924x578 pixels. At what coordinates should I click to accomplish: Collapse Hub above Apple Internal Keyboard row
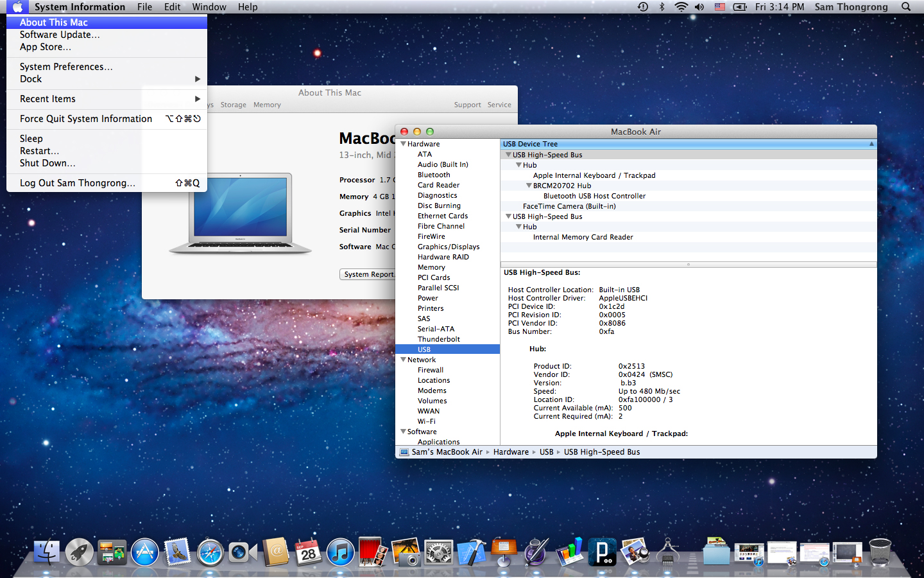518,165
